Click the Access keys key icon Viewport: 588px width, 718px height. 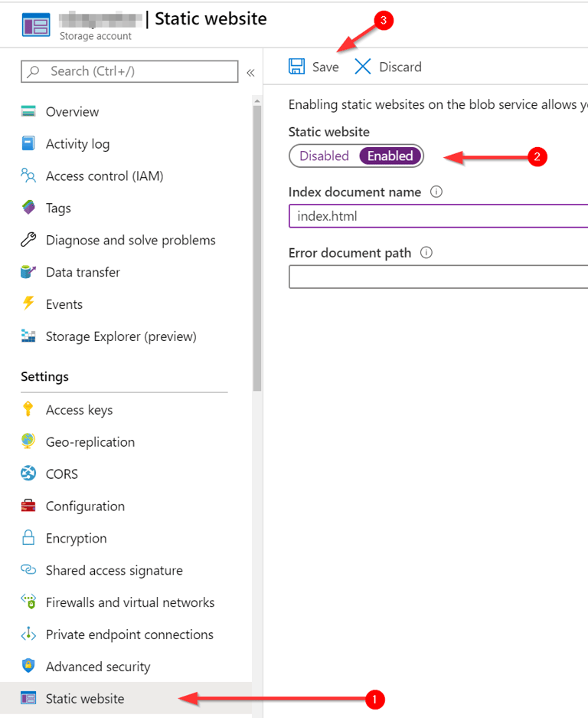pyautogui.click(x=28, y=409)
